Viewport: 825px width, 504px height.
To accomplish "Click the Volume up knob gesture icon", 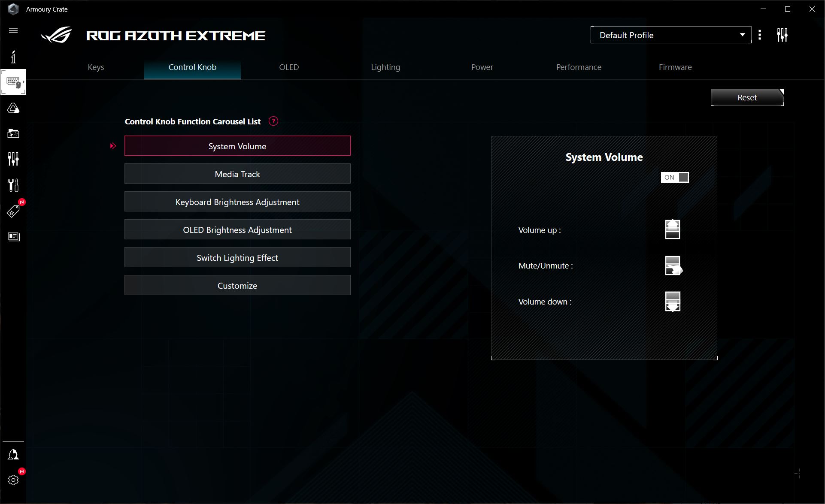I will (x=673, y=229).
